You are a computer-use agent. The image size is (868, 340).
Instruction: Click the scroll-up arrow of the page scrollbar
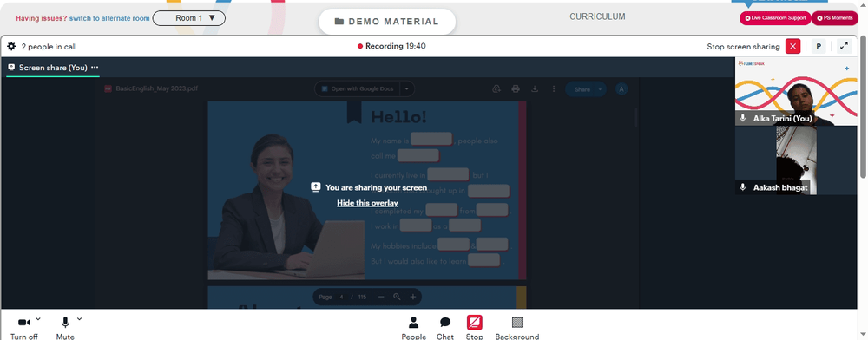(x=864, y=4)
